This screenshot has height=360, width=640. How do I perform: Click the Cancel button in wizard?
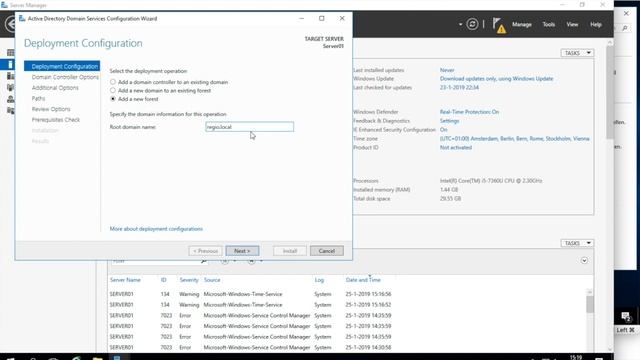tap(327, 251)
